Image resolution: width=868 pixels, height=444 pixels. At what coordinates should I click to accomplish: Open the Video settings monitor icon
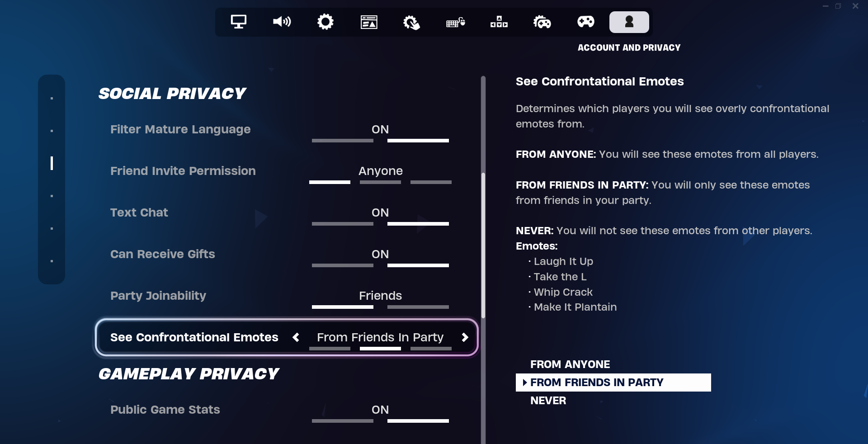[x=238, y=22]
